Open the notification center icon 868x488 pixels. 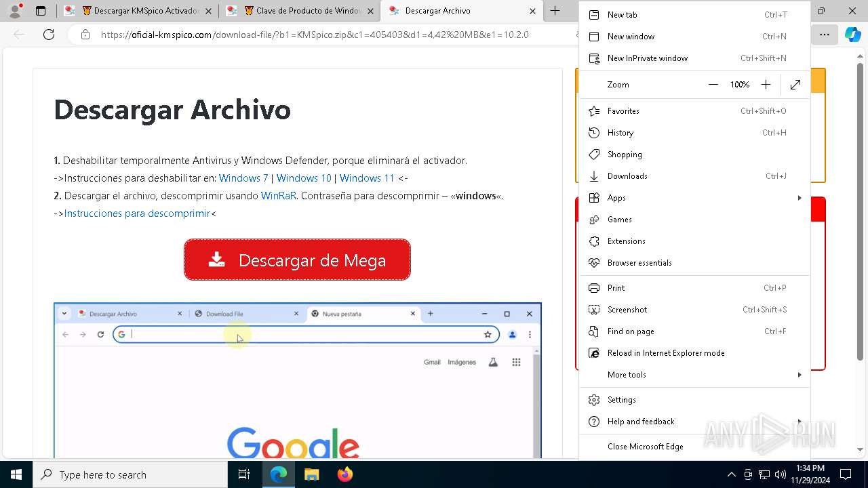click(x=846, y=474)
